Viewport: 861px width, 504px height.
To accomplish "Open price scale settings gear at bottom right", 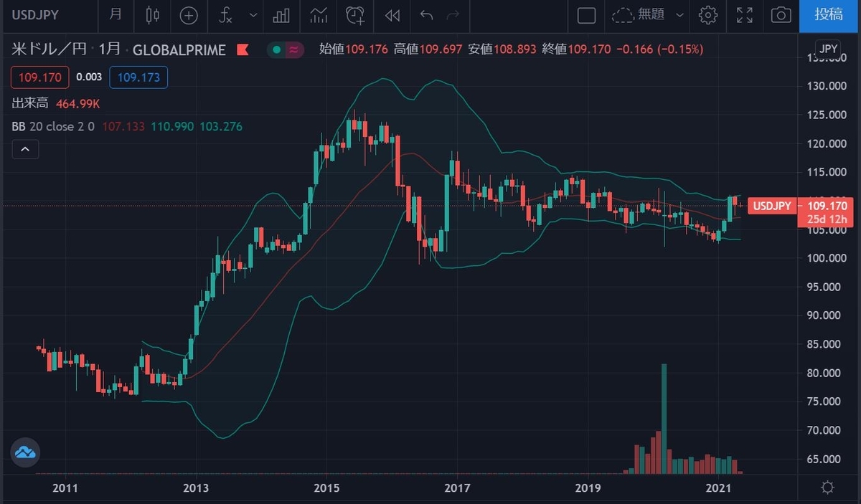I will pos(827,488).
